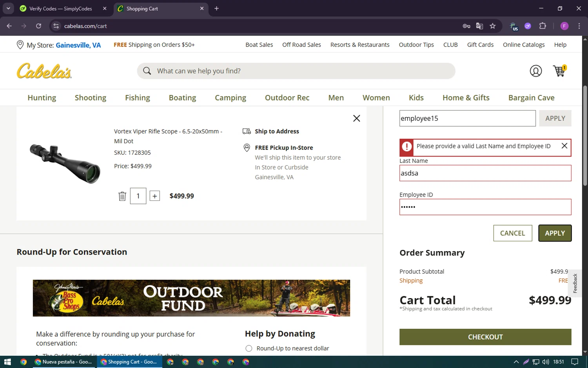Remove item with the trash can icon
588x368 pixels.
122,196
